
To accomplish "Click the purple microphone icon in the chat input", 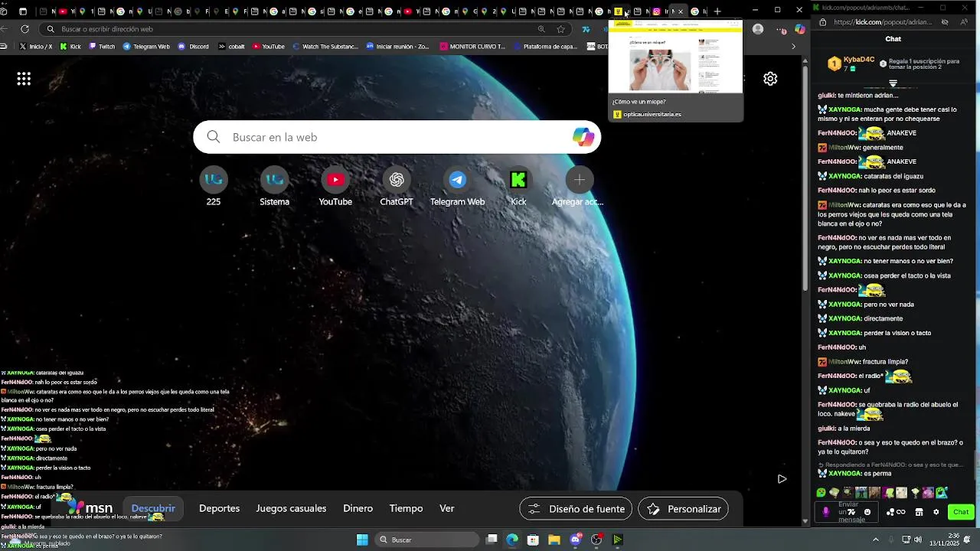I will (x=825, y=512).
